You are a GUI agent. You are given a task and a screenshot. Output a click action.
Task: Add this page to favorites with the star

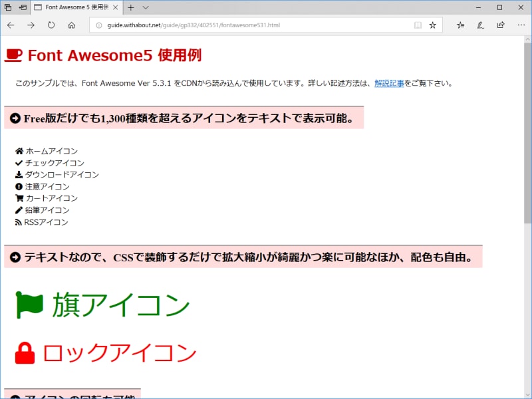(433, 25)
